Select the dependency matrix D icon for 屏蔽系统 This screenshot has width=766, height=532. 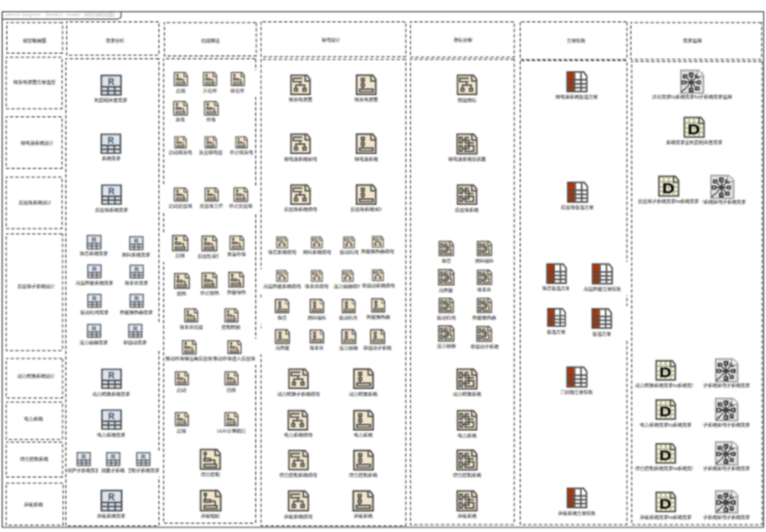pyautogui.click(x=665, y=501)
